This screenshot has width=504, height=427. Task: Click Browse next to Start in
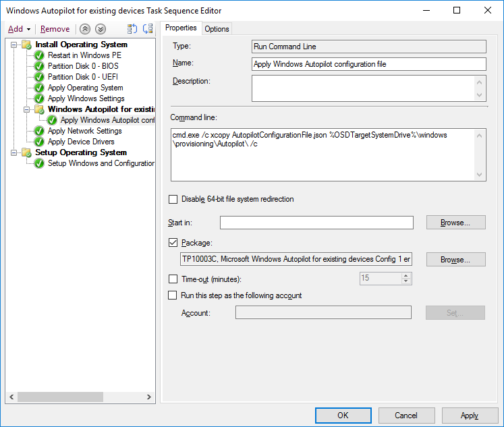[x=456, y=223]
